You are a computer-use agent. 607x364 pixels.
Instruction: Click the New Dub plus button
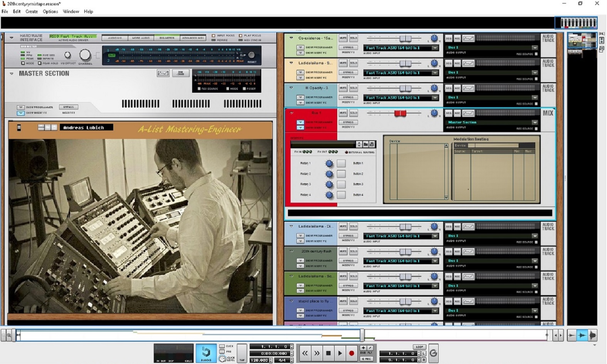(x=363, y=347)
